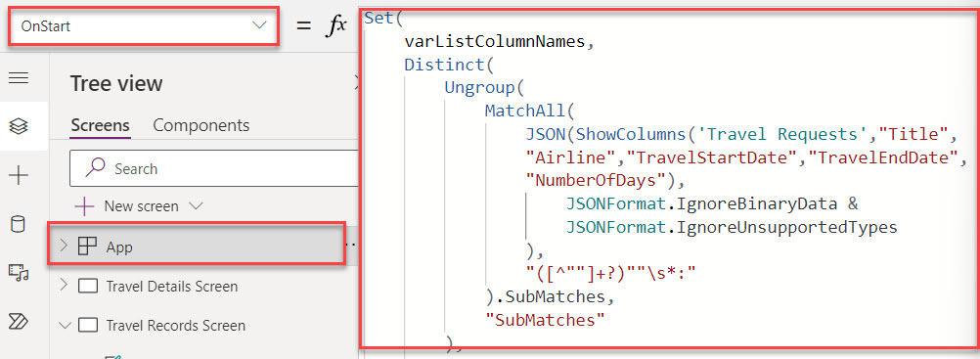Click the Travel Details Screen icon
This screenshot has width=980, height=359.
87,287
